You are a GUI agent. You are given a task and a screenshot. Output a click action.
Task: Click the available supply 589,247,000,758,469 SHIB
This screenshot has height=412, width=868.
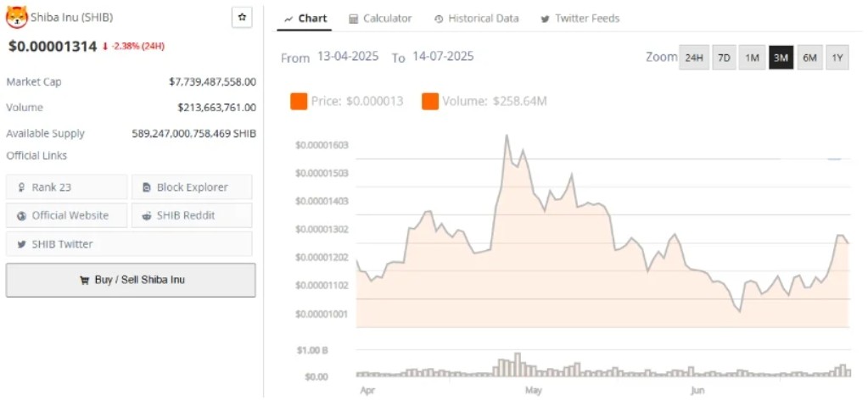[x=193, y=133]
